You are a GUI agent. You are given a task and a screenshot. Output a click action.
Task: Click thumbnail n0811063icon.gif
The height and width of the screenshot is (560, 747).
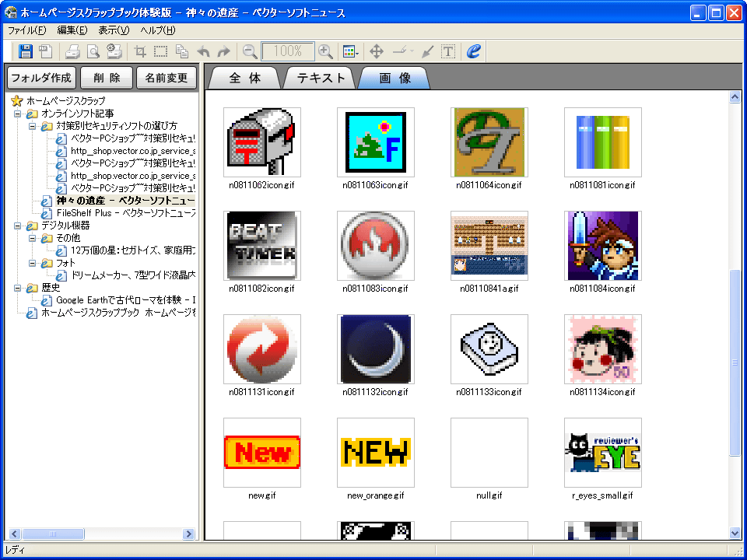(x=375, y=142)
